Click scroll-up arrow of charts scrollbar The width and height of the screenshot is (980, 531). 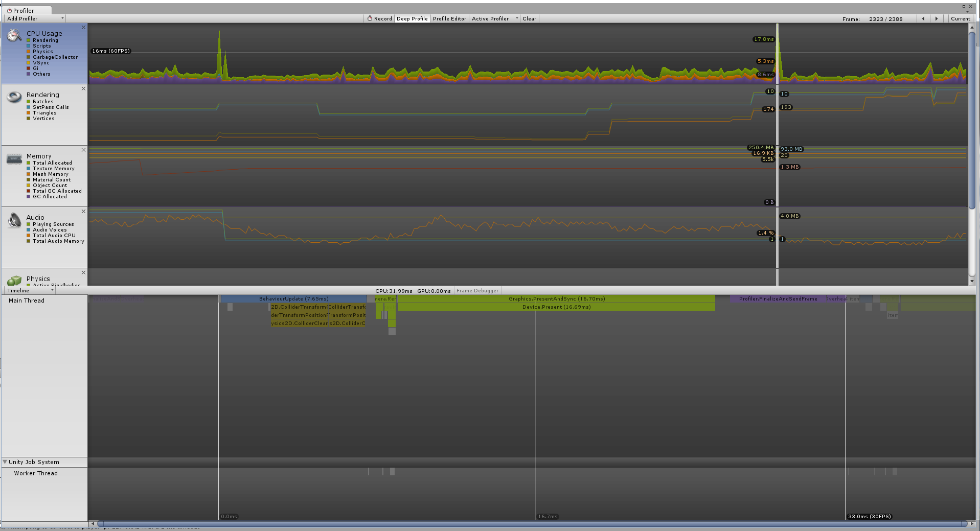pos(972,28)
